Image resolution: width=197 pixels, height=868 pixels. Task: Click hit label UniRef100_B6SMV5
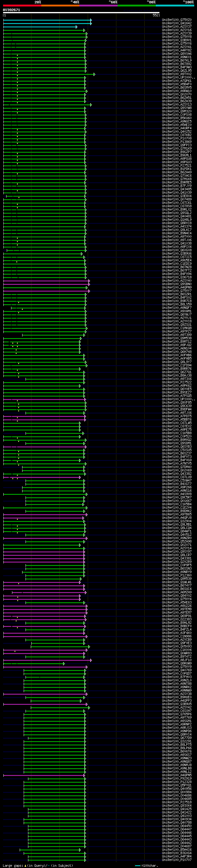(177, 88)
